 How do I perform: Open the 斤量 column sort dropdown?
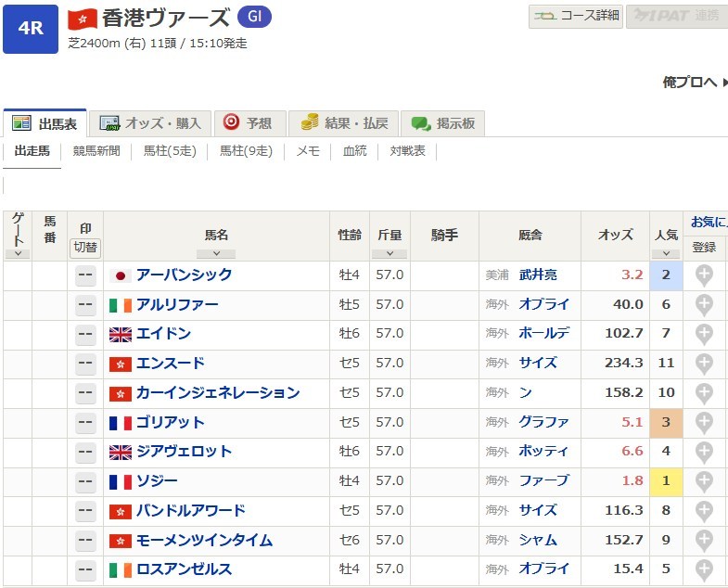click(x=390, y=253)
